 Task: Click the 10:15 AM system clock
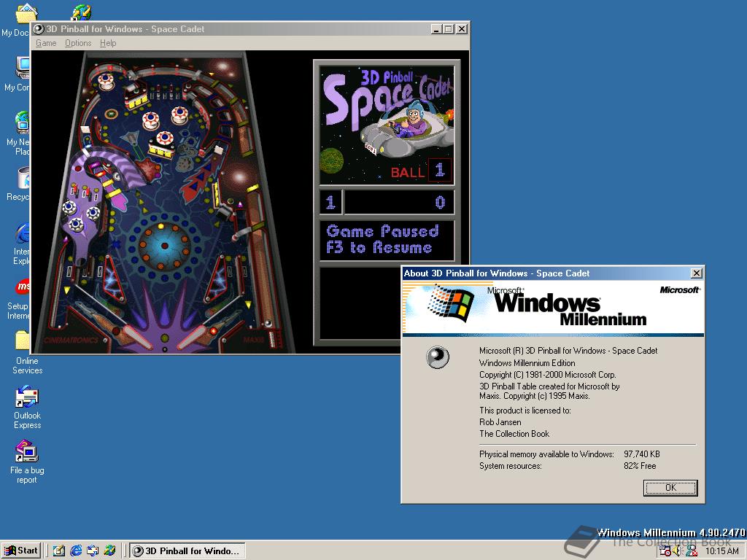coord(721,551)
